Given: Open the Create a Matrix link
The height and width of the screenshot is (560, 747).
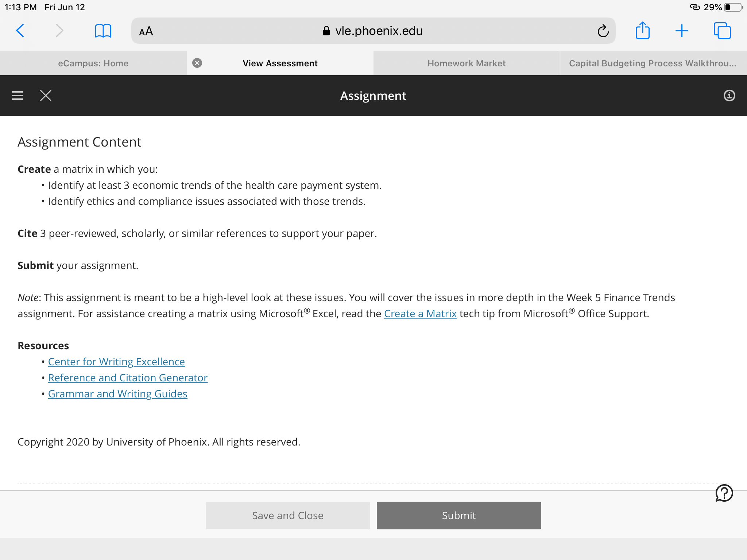Looking at the screenshot, I should pyautogui.click(x=420, y=314).
